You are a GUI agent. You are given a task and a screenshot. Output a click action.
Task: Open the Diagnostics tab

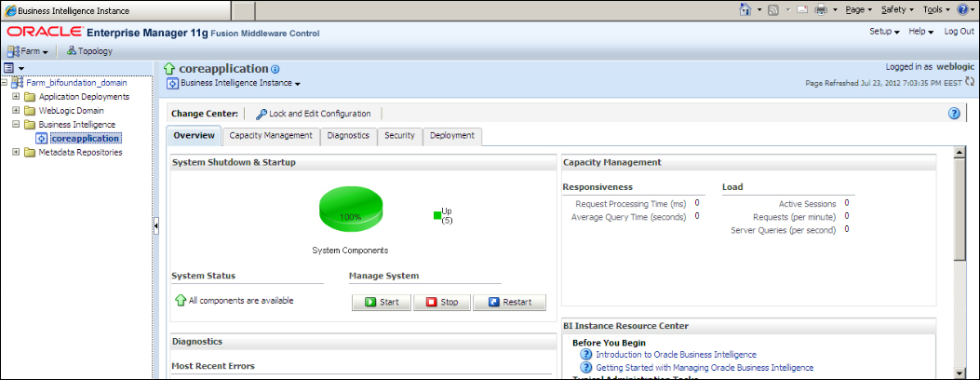pos(348,136)
